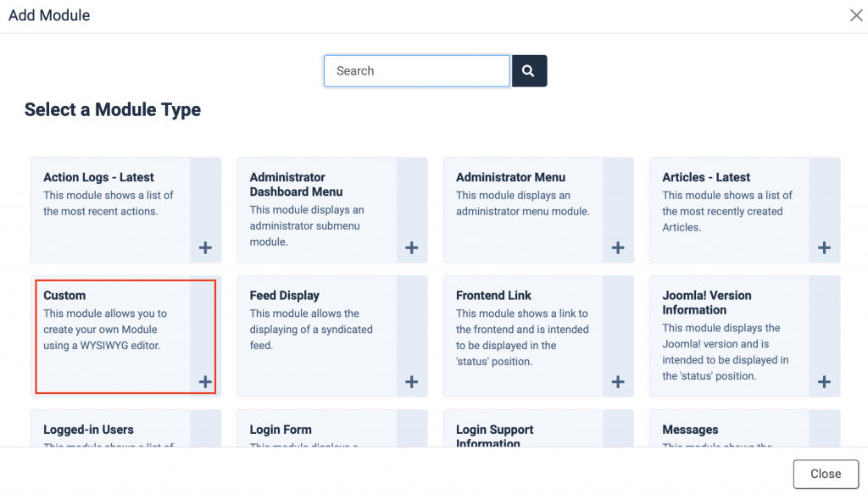Click the Close button
The width and height of the screenshot is (868, 494).
(x=825, y=474)
